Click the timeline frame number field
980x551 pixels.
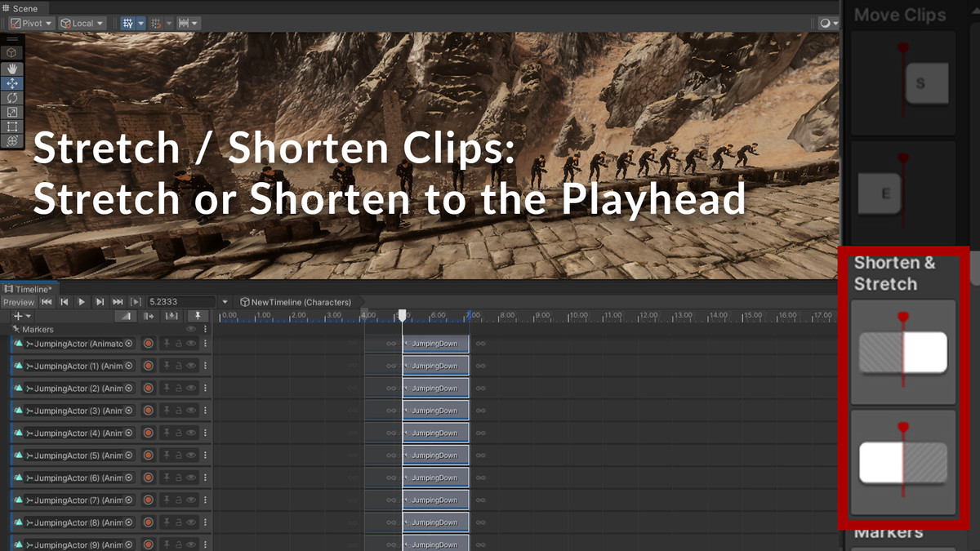(181, 302)
